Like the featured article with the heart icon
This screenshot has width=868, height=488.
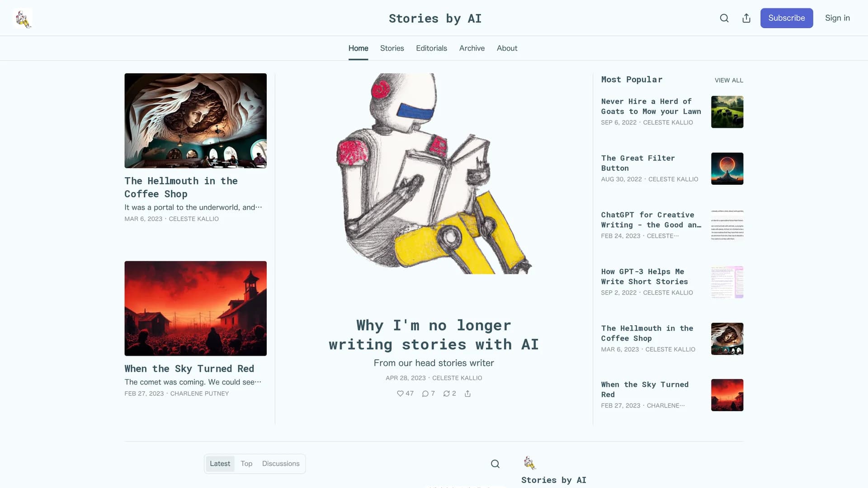click(x=405, y=394)
